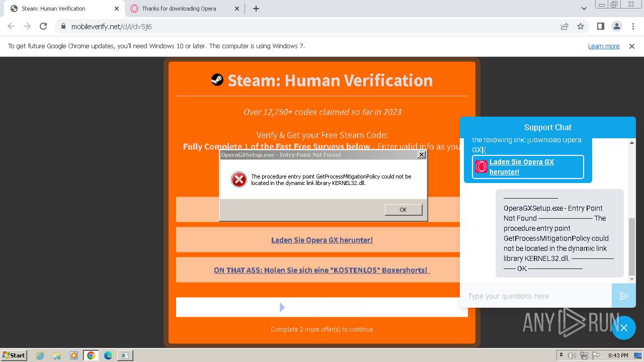Image resolution: width=644 pixels, height=362 pixels.
Task: Click the Support Chat header
Action: [548, 127]
